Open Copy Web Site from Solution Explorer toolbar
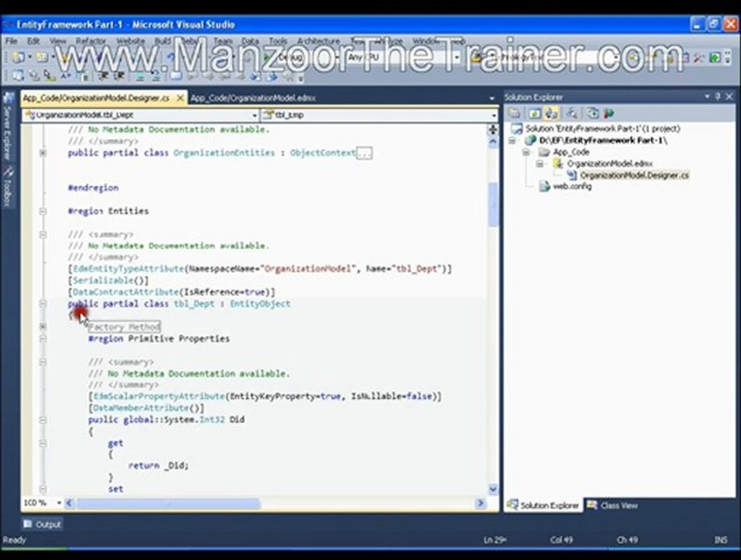The height and width of the screenshot is (560, 741). [x=592, y=114]
